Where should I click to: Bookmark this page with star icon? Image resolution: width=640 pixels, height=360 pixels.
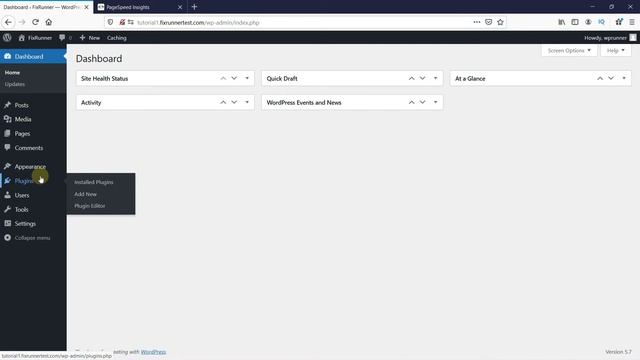pos(500,22)
